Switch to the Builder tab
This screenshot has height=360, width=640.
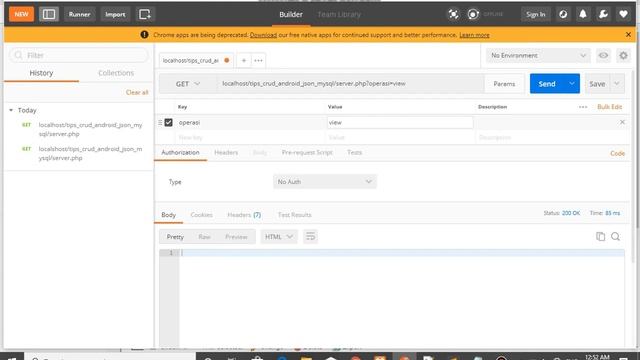[291, 14]
